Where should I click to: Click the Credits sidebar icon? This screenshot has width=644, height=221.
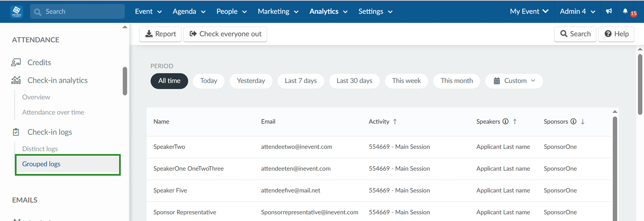[16, 62]
